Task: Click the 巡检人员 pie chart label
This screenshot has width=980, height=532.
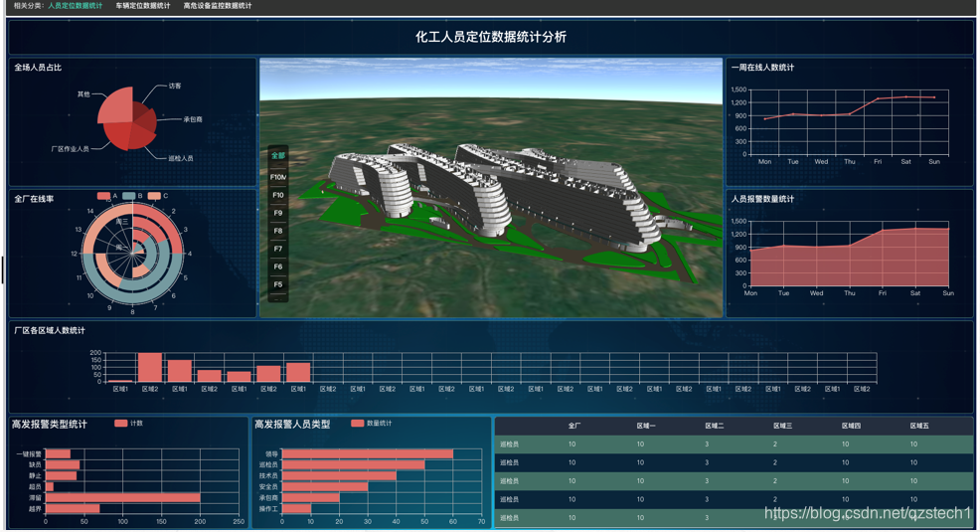Action: [181, 158]
